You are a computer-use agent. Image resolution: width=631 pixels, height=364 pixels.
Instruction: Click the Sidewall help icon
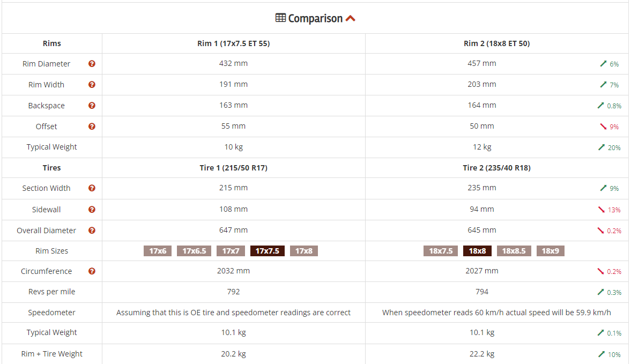coord(92,210)
